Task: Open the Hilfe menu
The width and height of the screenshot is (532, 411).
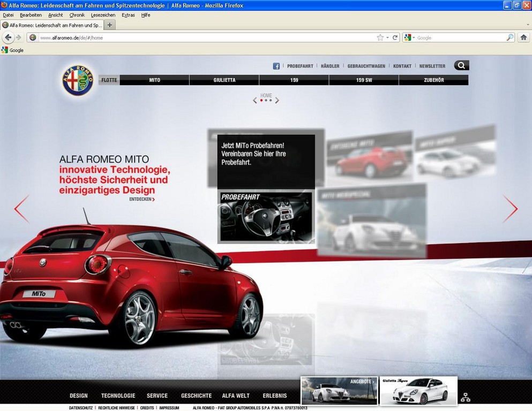Action: click(x=146, y=15)
